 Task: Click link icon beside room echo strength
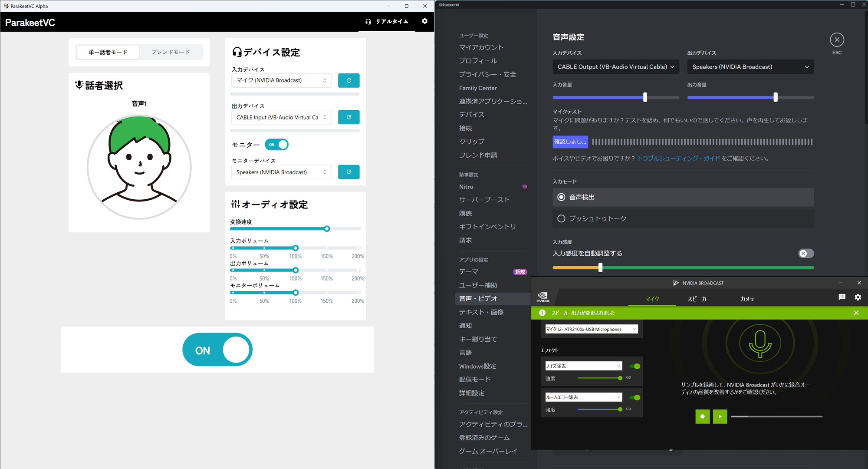click(628, 409)
